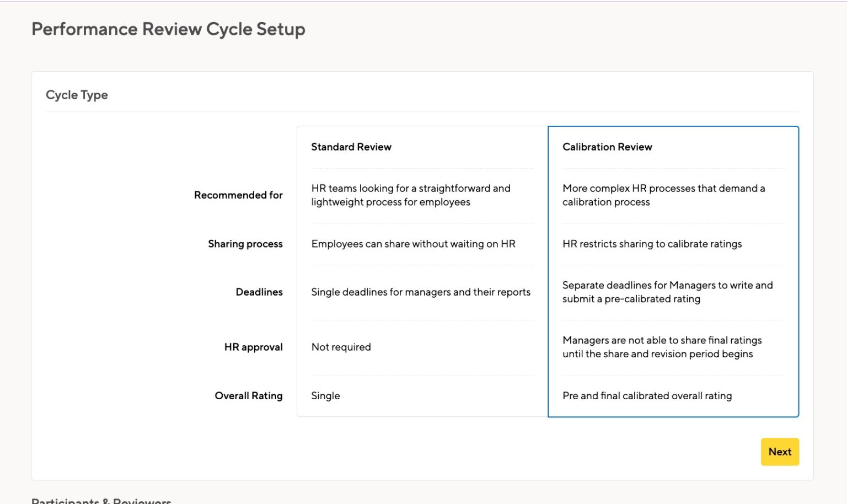Click 'HR restricts sharing to calibrate ratings' text
Screen dimensions: 847x504
(x=652, y=244)
